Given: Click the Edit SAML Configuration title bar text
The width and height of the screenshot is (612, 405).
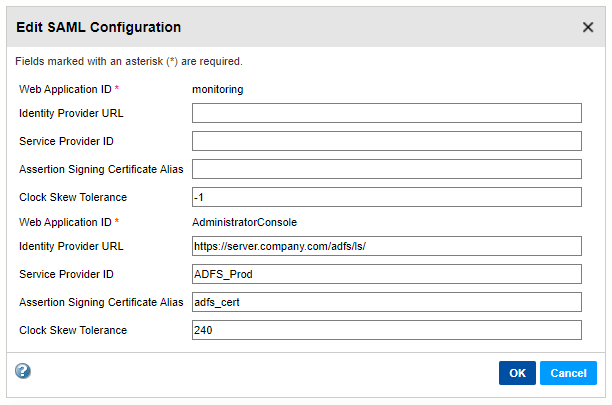Looking at the screenshot, I should (x=98, y=27).
